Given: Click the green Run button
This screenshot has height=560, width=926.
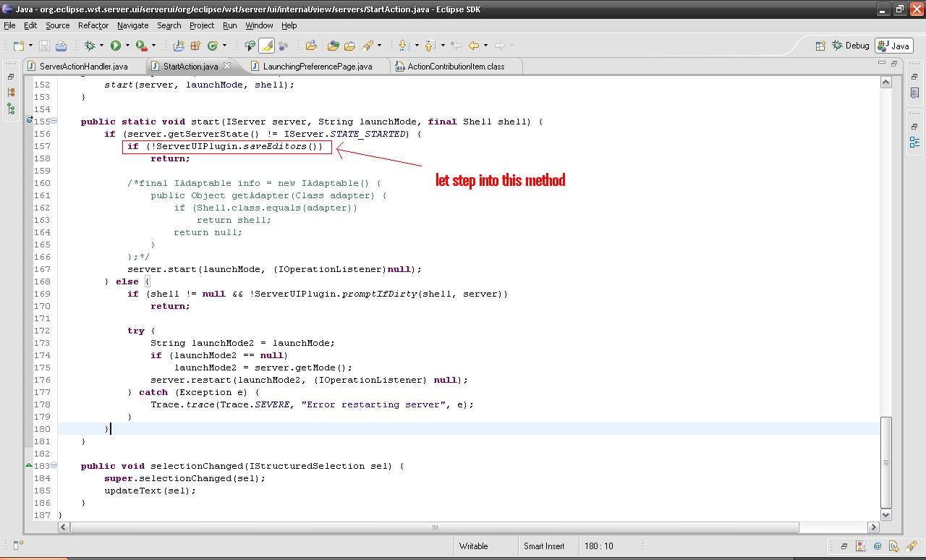Looking at the screenshot, I should 116,46.
